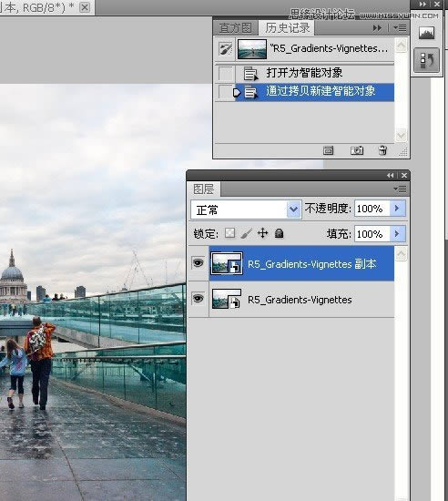This screenshot has width=448, height=501.
Task: Select the 打开为智能对象 history state
Action: [305, 73]
